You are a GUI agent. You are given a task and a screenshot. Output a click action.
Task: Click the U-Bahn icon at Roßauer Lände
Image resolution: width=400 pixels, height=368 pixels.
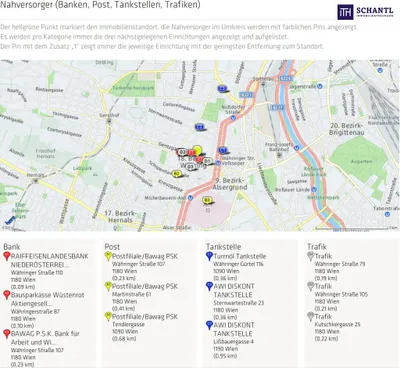click(314, 189)
